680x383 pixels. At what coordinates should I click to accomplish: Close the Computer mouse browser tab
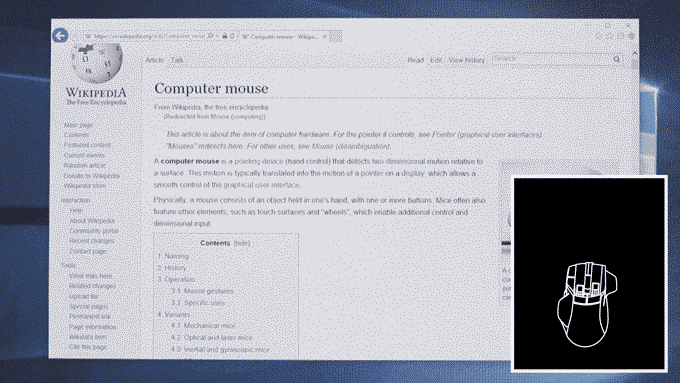point(325,36)
